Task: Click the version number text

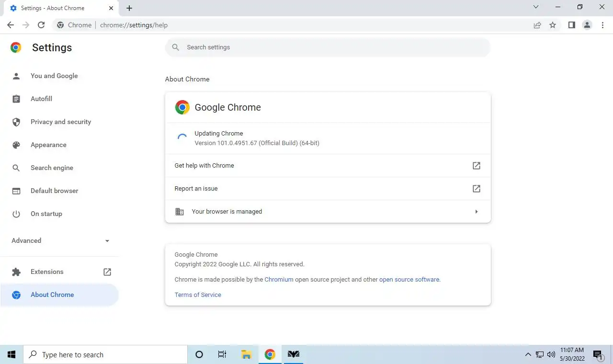Action: (x=257, y=143)
